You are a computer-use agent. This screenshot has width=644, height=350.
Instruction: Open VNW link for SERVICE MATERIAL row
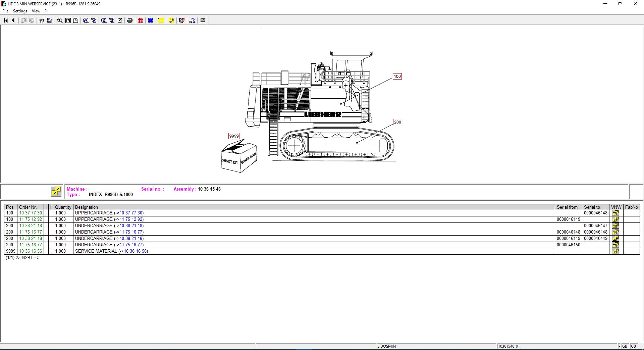(x=615, y=251)
